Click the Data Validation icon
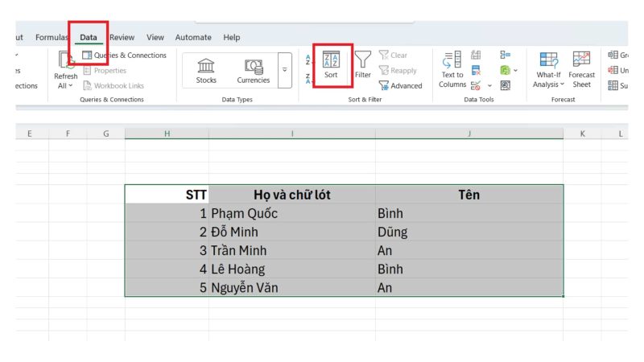Viewport: 644px width, 362px height. tap(476, 85)
